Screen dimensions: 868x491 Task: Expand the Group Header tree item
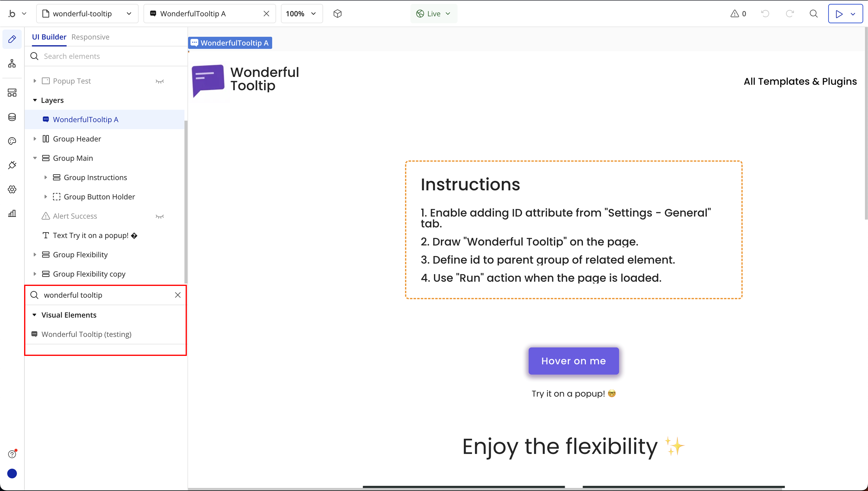point(35,139)
